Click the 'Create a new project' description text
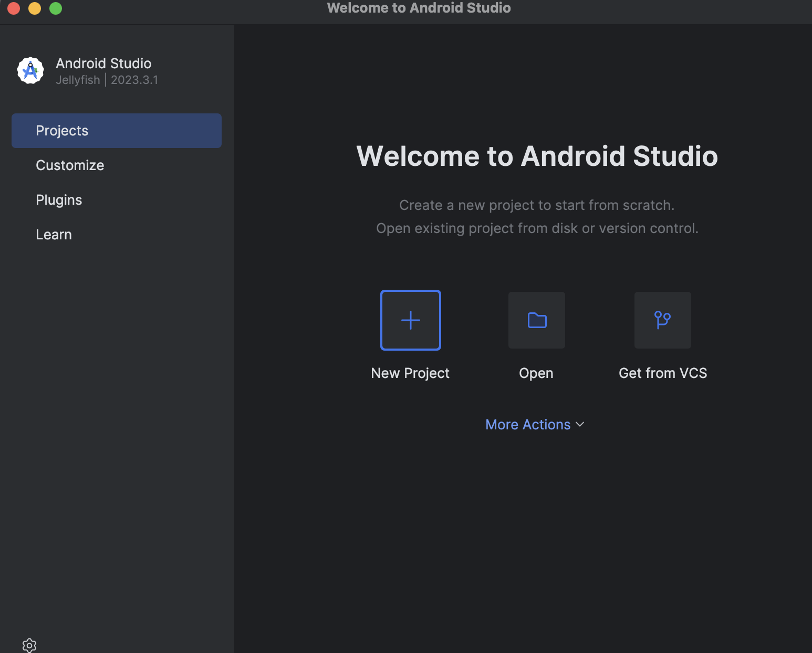The height and width of the screenshot is (653, 812). 537,205
